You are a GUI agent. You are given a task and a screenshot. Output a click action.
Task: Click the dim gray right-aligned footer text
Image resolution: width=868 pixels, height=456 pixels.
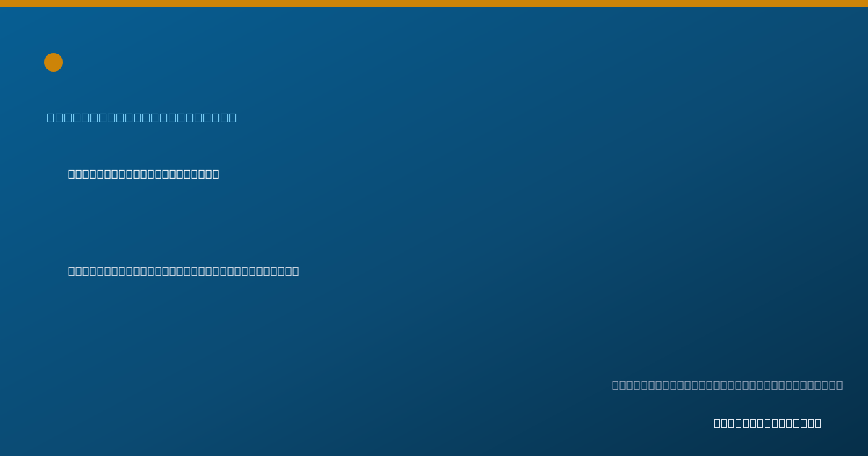pyautogui.click(x=727, y=385)
